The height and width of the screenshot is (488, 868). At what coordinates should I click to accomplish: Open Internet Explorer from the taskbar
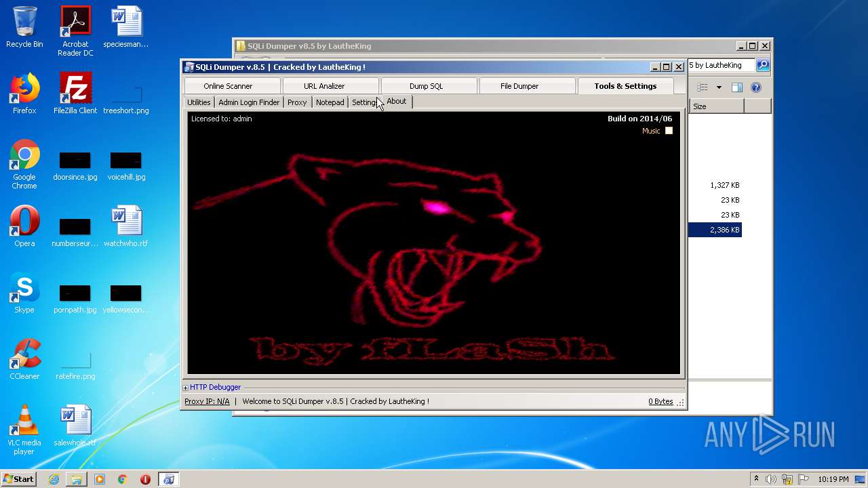54,479
